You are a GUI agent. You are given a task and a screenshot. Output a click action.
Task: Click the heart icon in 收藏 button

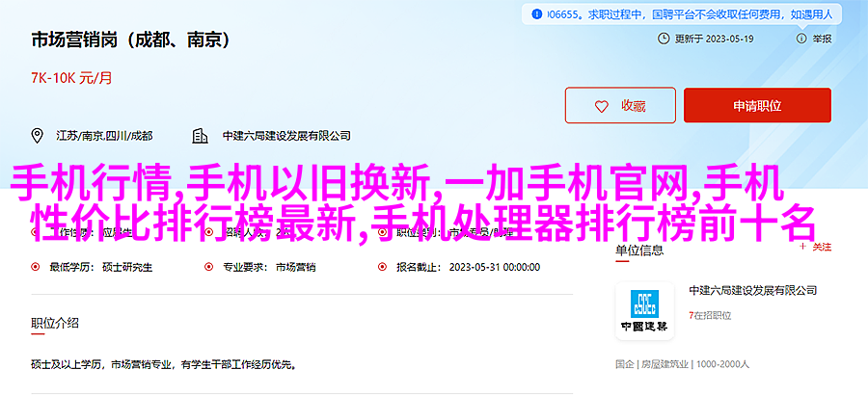(601, 106)
